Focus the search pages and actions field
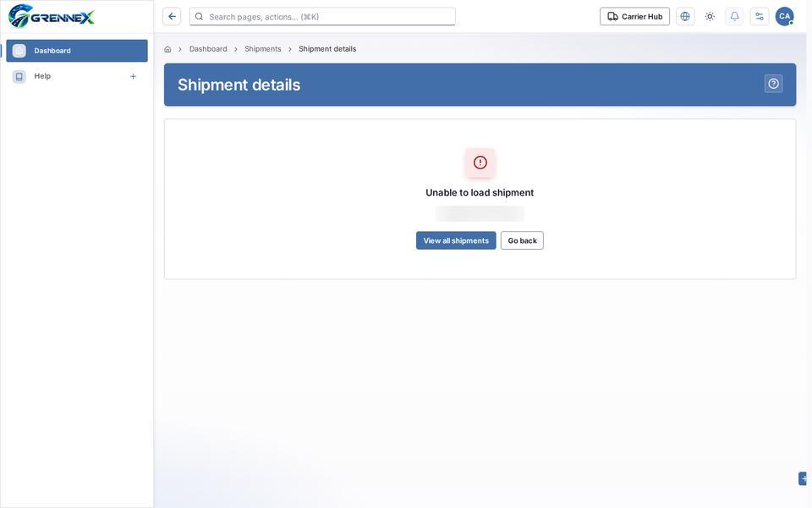Viewport: 812px width, 508px height. pyautogui.click(x=322, y=17)
